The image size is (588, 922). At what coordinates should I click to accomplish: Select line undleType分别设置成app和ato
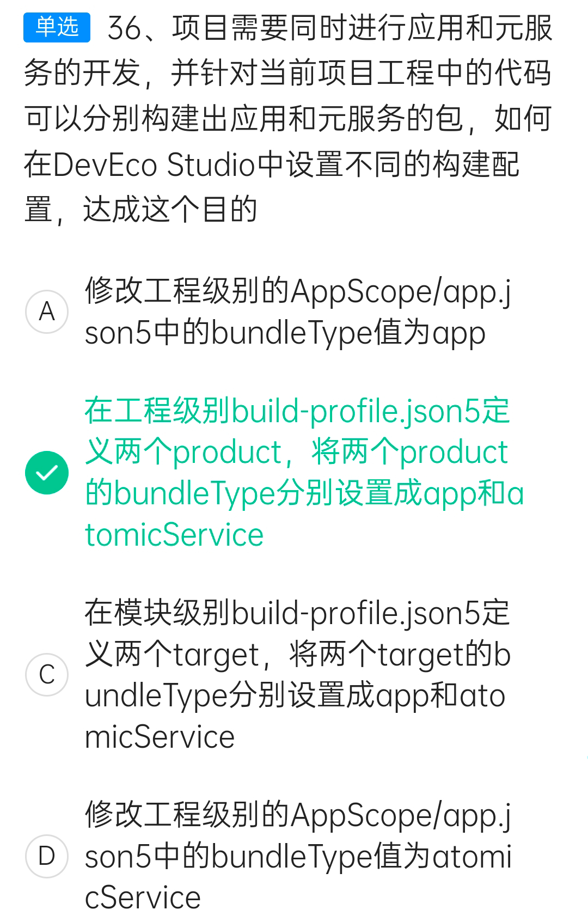(295, 695)
